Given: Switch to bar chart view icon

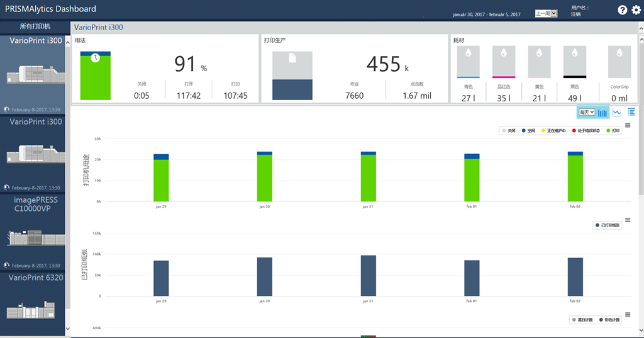Looking at the screenshot, I should tap(602, 113).
